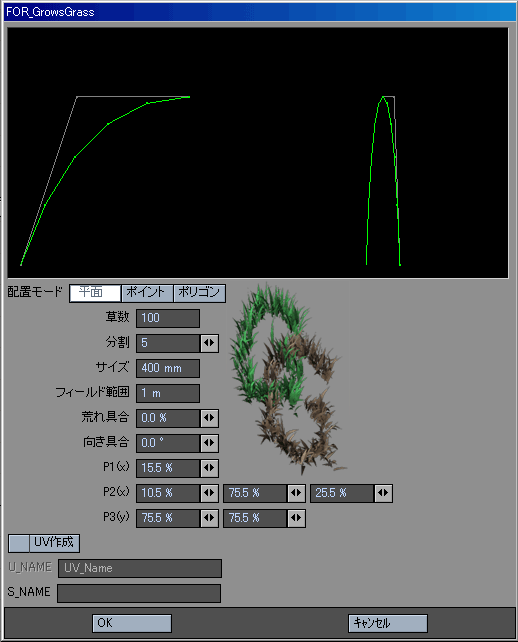The image size is (518, 642).
Task: Adjust the 荒れ具合 slider arrows
Action: click(209, 418)
